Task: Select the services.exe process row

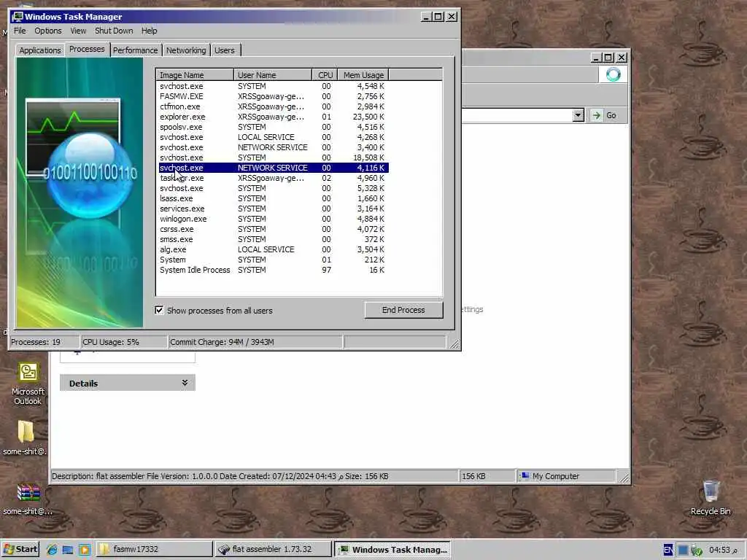Action: tap(273, 209)
